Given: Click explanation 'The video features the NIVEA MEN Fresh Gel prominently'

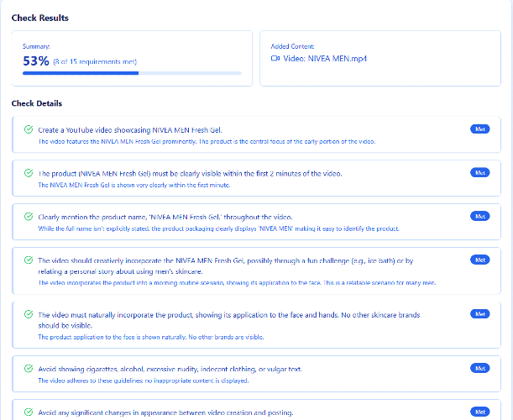Looking at the screenshot, I should click(x=207, y=142).
